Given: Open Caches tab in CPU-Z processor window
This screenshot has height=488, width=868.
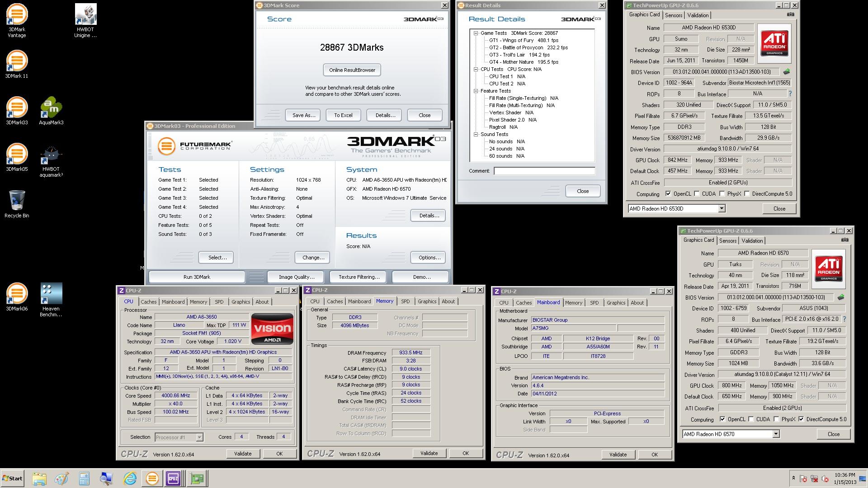Looking at the screenshot, I should 148,302.
